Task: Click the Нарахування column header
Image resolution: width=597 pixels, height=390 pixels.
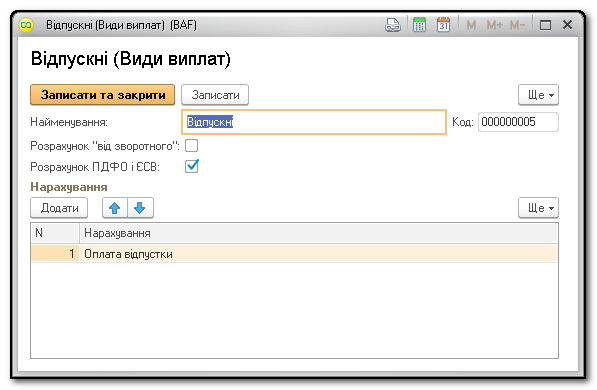Action: [x=319, y=233]
